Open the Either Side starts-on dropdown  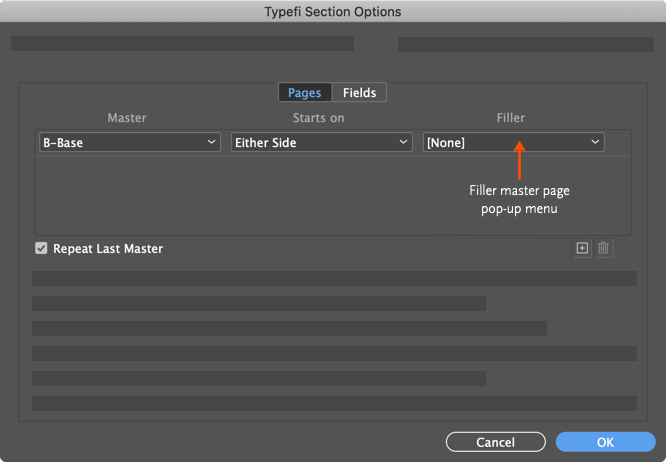[322, 142]
